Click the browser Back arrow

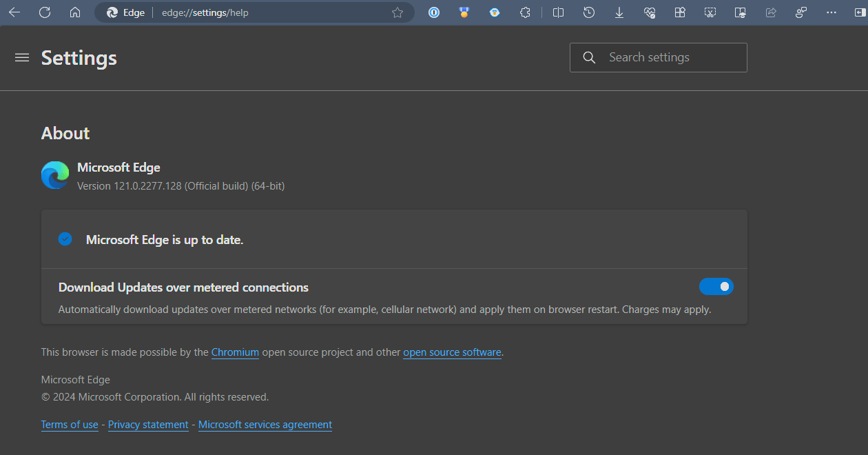tap(14, 12)
